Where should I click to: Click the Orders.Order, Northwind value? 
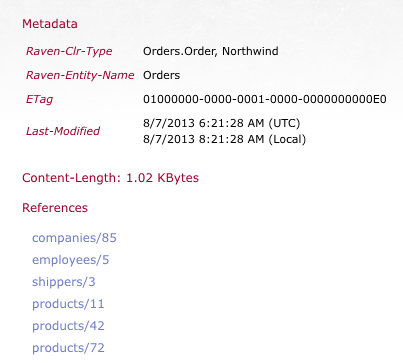211,51
